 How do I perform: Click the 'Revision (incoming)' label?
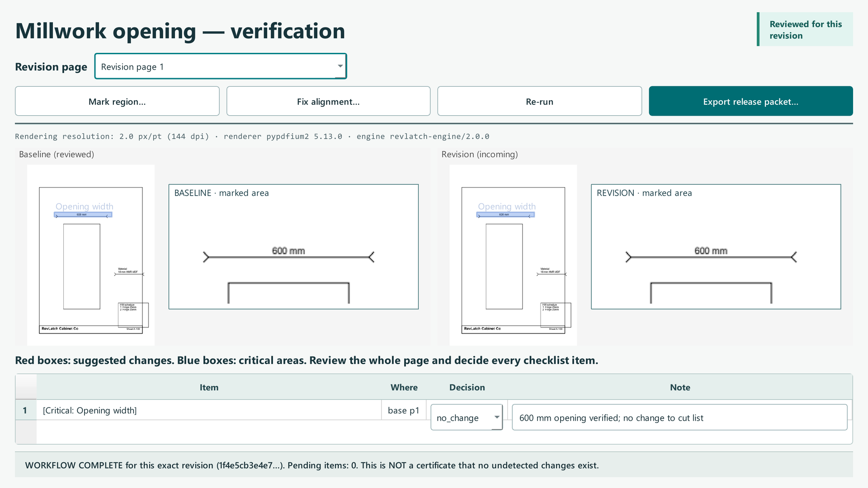click(480, 155)
